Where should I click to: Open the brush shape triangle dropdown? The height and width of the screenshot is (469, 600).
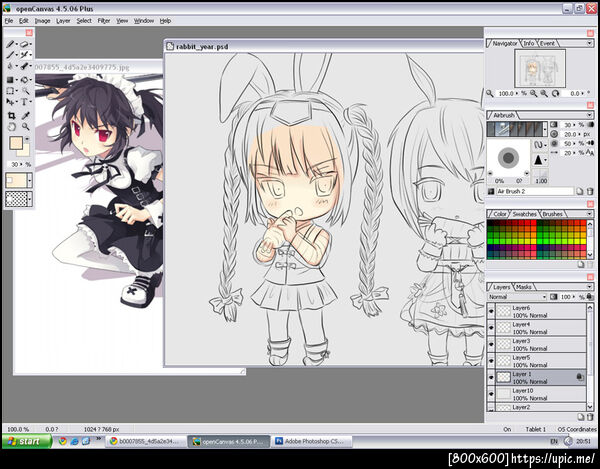(540, 160)
